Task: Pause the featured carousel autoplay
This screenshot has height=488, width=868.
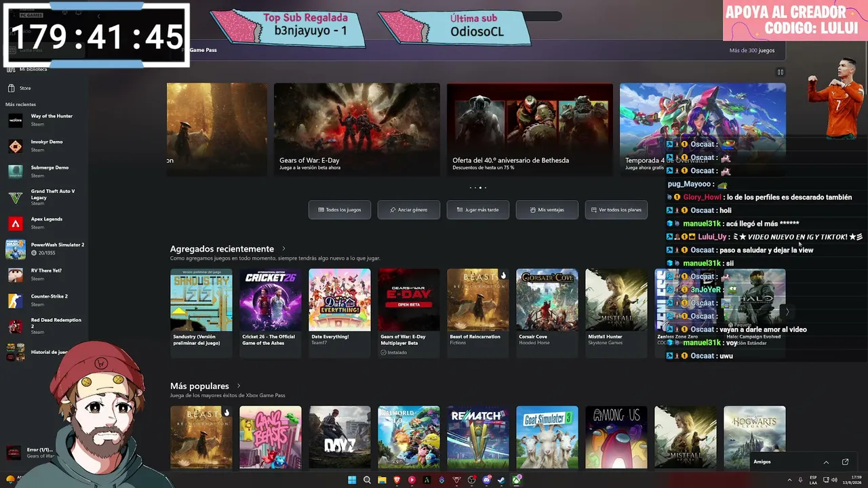Action: pyautogui.click(x=781, y=72)
